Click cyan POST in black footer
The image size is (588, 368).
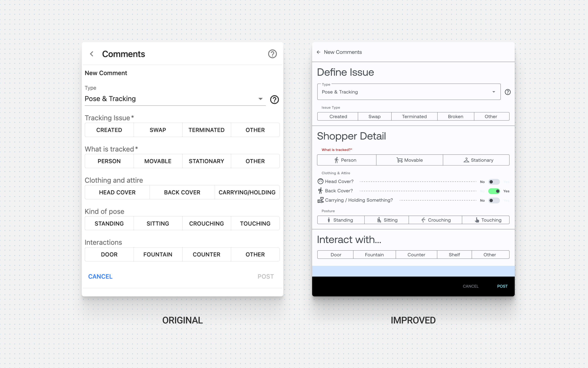point(502,286)
